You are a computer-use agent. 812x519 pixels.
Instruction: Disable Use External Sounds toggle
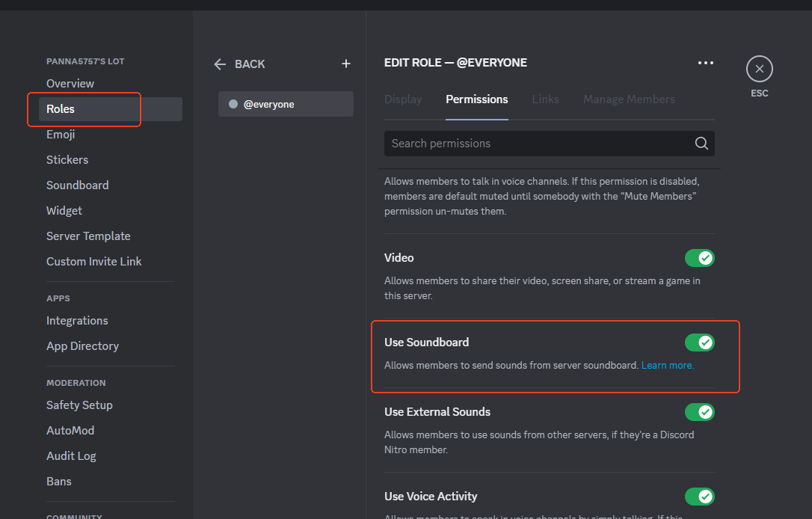coord(700,412)
